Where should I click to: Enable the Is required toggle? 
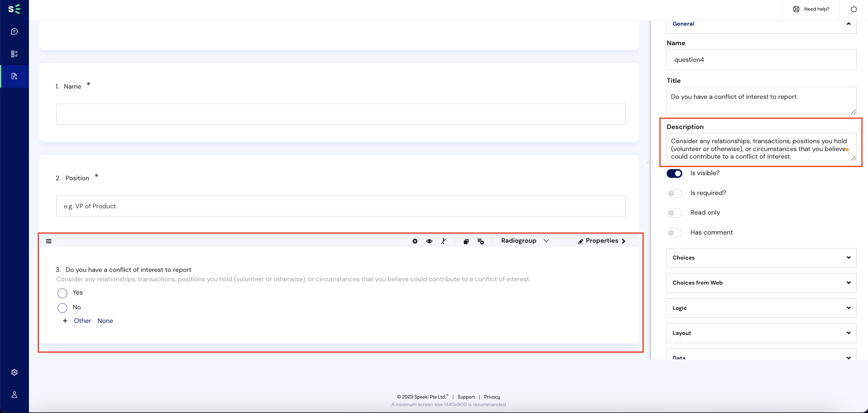click(674, 193)
